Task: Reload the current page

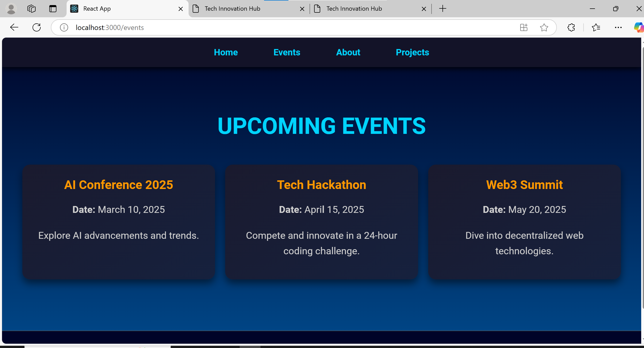Action: tap(37, 27)
